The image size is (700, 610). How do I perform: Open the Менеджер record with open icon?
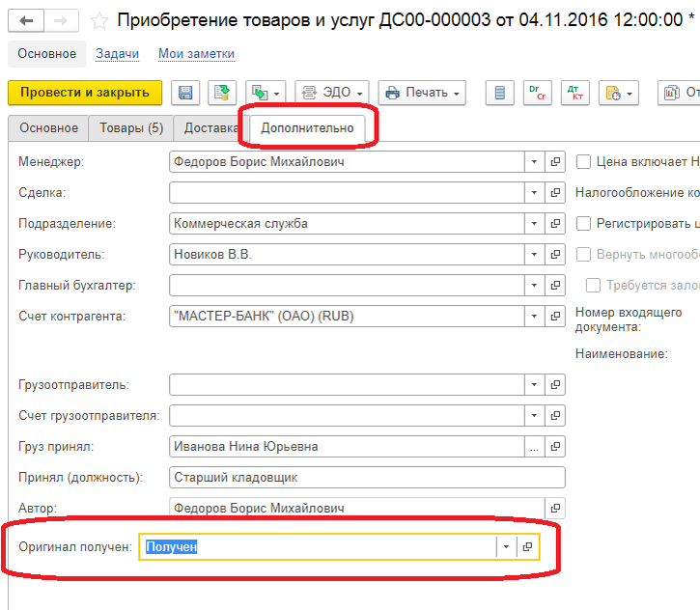pos(555,162)
